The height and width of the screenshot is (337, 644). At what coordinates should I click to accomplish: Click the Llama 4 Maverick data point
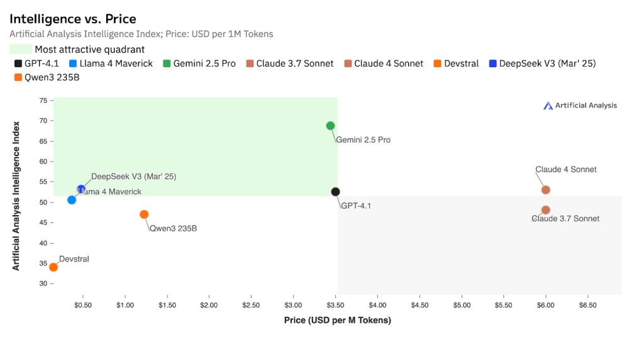(x=72, y=200)
